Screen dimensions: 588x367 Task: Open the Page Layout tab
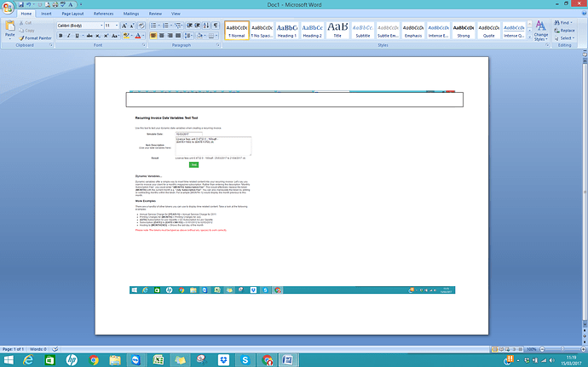click(x=72, y=14)
